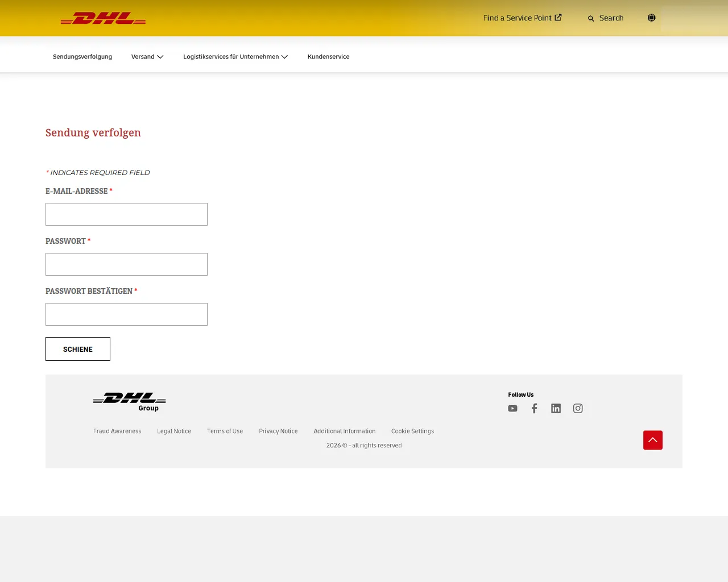Open the Search function in the header
Viewport: 728px width, 582px height.
pyautogui.click(x=605, y=18)
